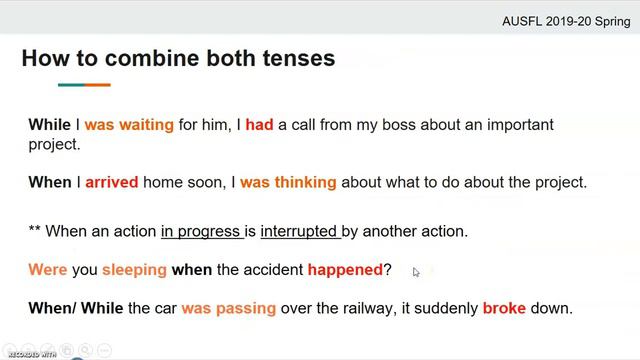The height and width of the screenshot is (360, 640).
Task: Open the more slideshow options ellipsis button
Action: pyautogui.click(x=104, y=350)
